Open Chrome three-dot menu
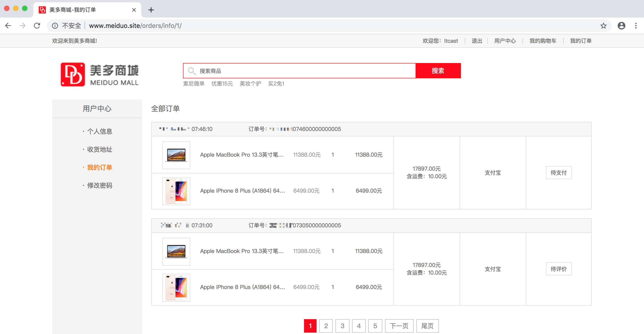The width and height of the screenshot is (644, 334). [x=635, y=25]
